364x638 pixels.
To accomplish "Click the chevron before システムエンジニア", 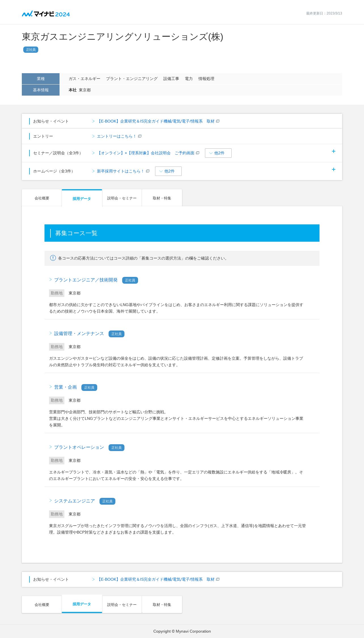I will coord(50,501).
